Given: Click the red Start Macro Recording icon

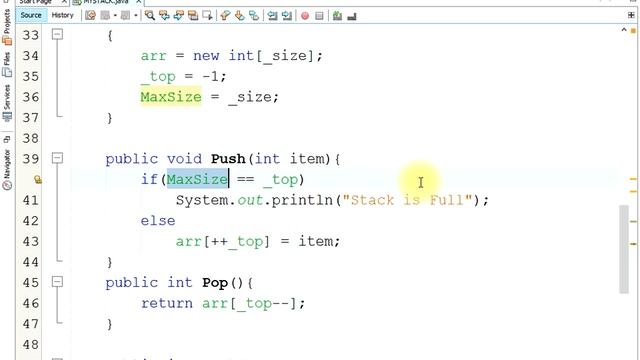Looking at the screenshot, I should tap(305, 16).
